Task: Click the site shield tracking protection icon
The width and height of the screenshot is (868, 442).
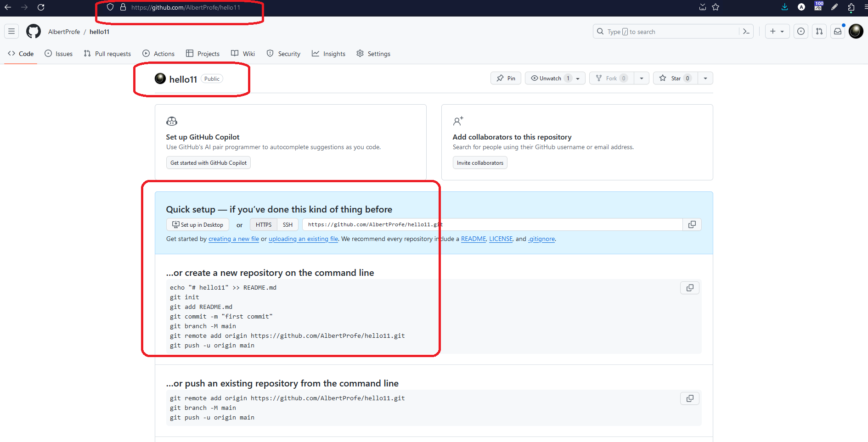Action: coord(110,7)
